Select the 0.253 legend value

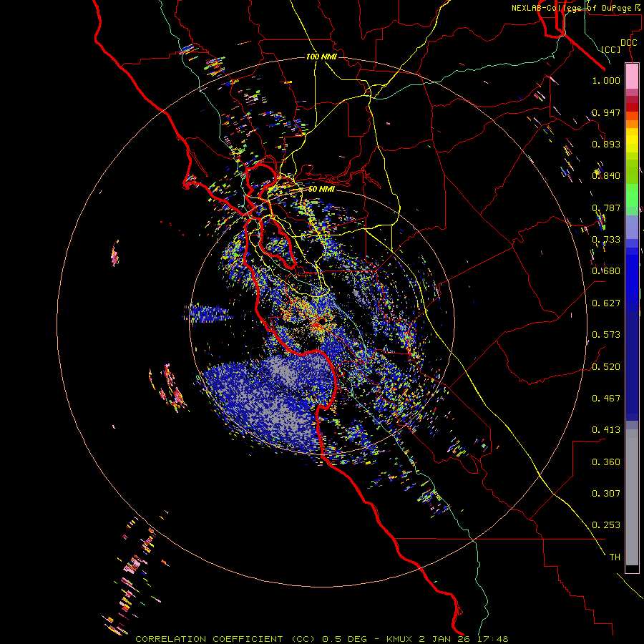pos(606,525)
